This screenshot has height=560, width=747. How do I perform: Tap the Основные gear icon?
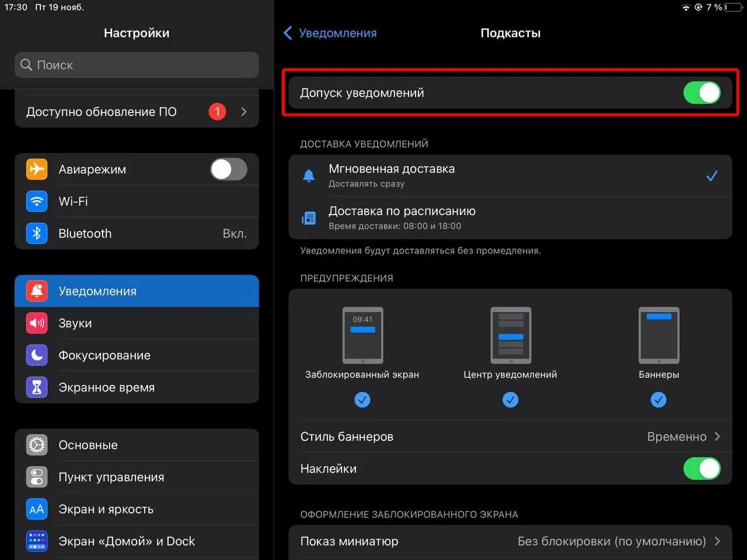37,445
